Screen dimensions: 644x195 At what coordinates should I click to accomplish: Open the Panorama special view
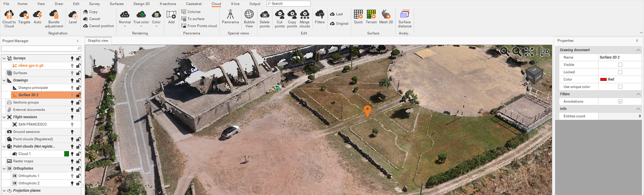(x=230, y=17)
